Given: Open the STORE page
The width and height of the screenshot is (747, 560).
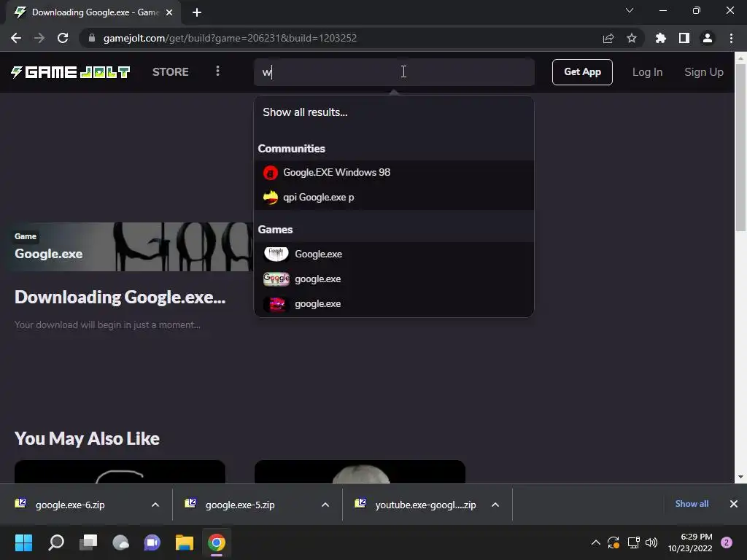Looking at the screenshot, I should (171, 72).
